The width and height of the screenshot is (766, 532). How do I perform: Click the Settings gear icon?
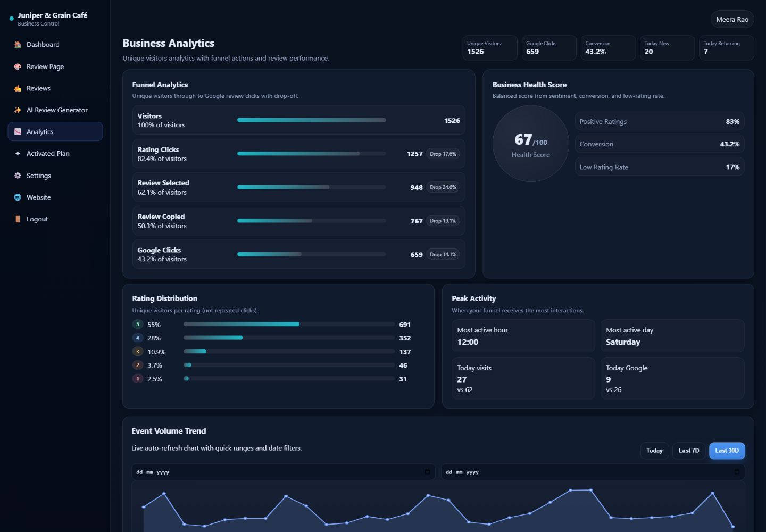(x=18, y=176)
